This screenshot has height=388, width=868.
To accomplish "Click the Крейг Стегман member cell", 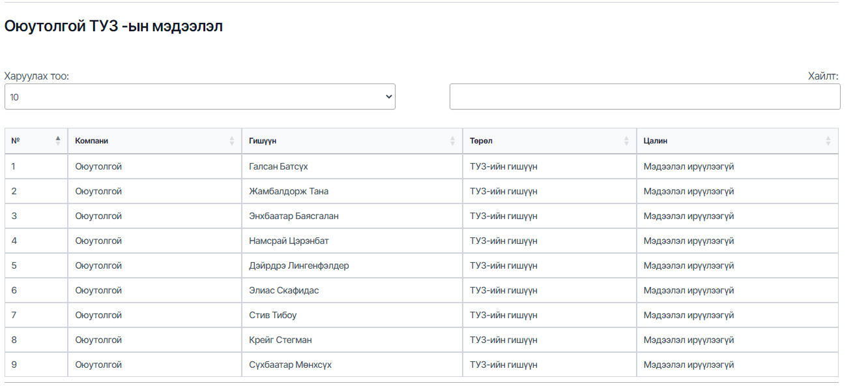I will [280, 340].
